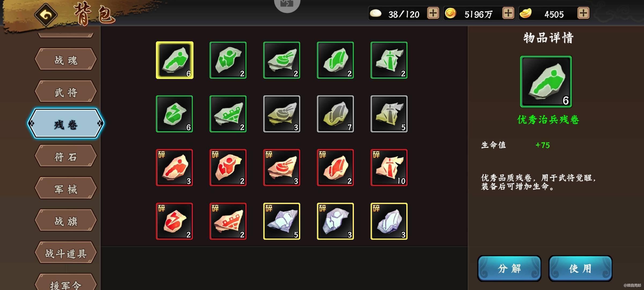Select the green fragment with count 6 in second row
The image size is (644, 290).
coord(174,114)
